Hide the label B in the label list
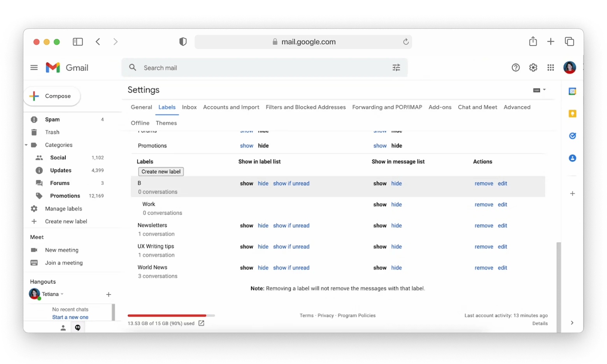Screen dimensions: 607x364 [263, 183]
